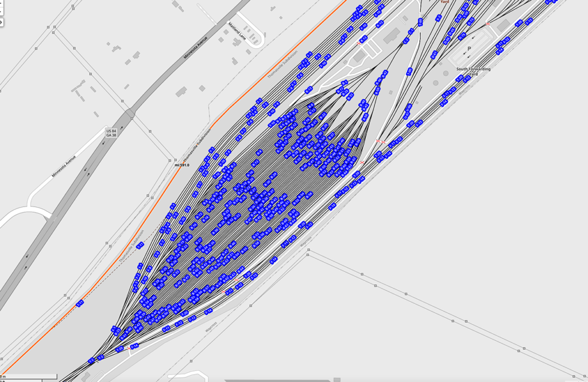Image resolution: width=588 pixels, height=382 pixels.
Task: Click the South Forwarding Yard label
Action: (x=473, y=71)
